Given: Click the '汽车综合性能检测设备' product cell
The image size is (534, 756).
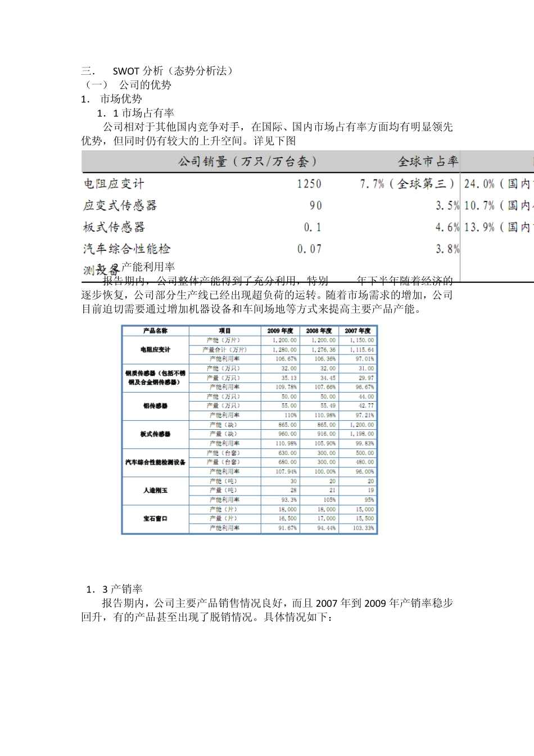Looking at the screenshot, I should point(155,462).
